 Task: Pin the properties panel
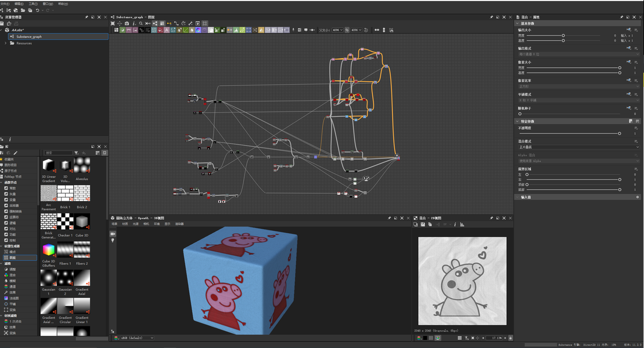pyautogui.click(x=621, y=17)
